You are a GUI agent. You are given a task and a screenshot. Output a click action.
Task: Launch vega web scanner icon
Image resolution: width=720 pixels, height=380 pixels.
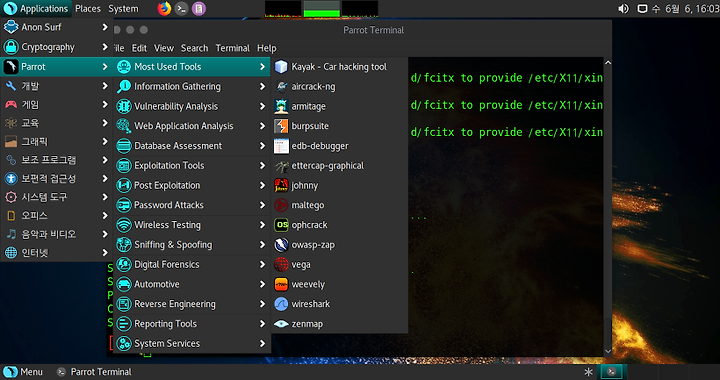click(x=281, y=264)
